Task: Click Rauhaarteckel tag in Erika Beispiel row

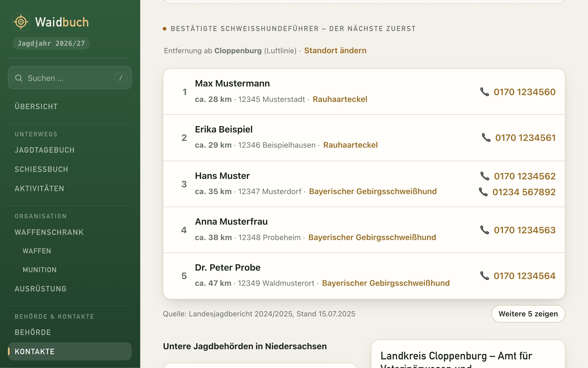Action: pos(350,145)
